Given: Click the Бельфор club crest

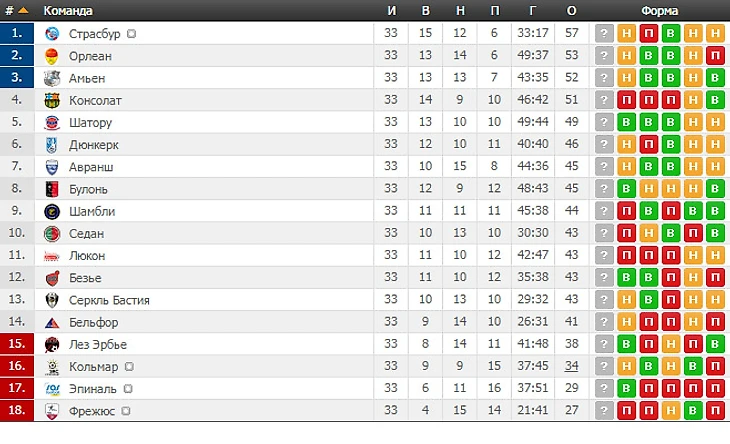Looking at the screenshot, I should [x=52, y=322].
